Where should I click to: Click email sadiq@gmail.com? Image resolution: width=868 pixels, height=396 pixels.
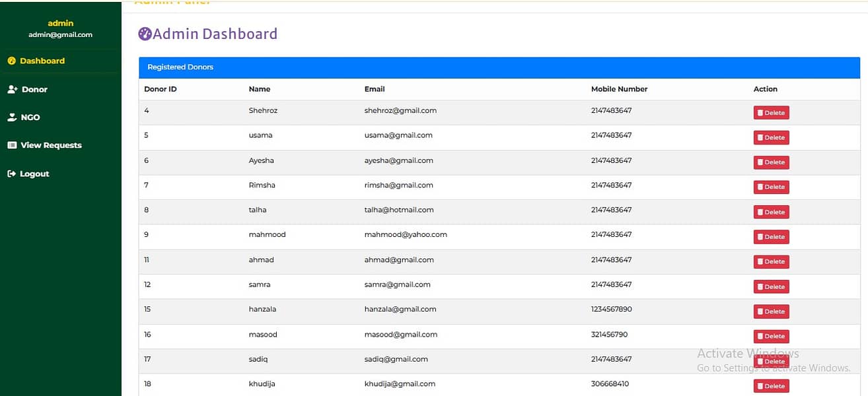396,359
